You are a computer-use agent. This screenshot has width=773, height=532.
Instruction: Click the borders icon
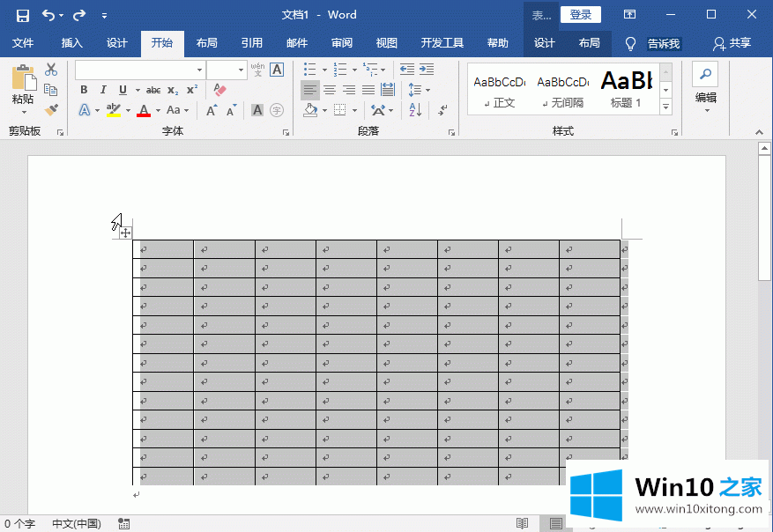340,110
